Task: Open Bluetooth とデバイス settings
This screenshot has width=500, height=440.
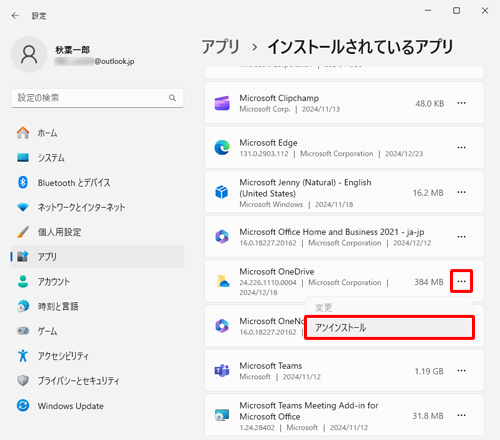Action: tap(97, 183)
